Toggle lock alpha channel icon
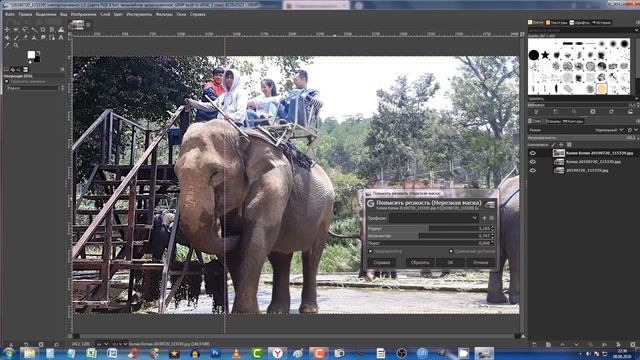The height and width of the screenshot is (360, 640). coord(569,144)
